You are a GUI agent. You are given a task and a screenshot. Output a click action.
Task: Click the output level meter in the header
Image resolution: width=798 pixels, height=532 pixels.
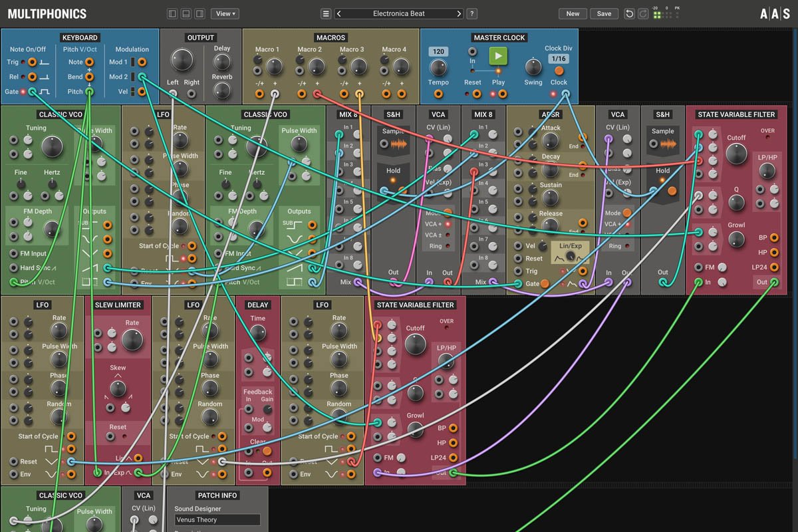tap(666, 15)
